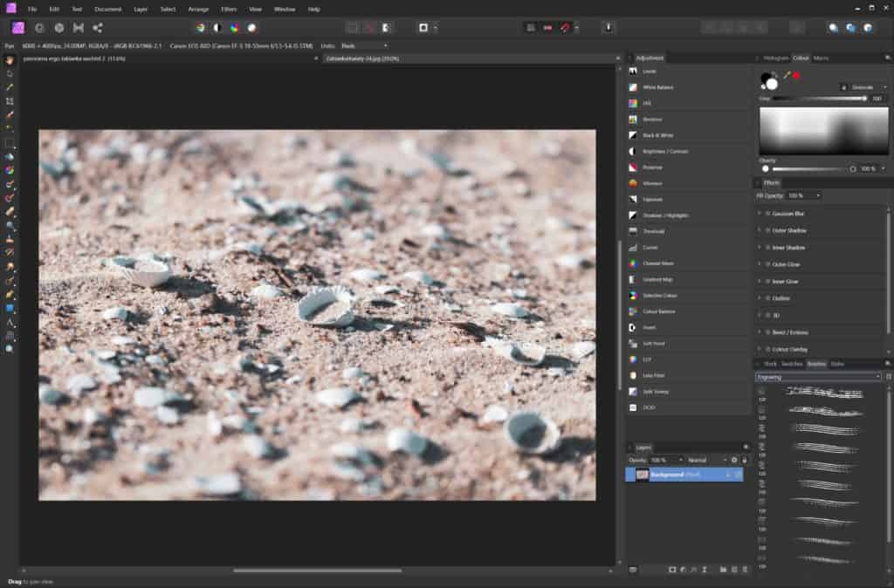
Task: Select the colour picker eyedropper in Colour panel
Action: pyautogui.click(x=787, y=75)
